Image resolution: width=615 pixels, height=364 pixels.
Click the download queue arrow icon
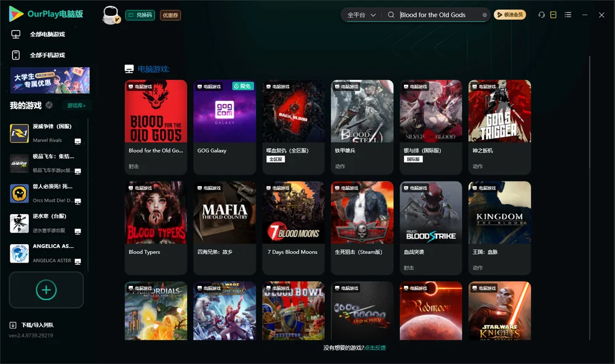pyautogui.click(x=13, y=325)
